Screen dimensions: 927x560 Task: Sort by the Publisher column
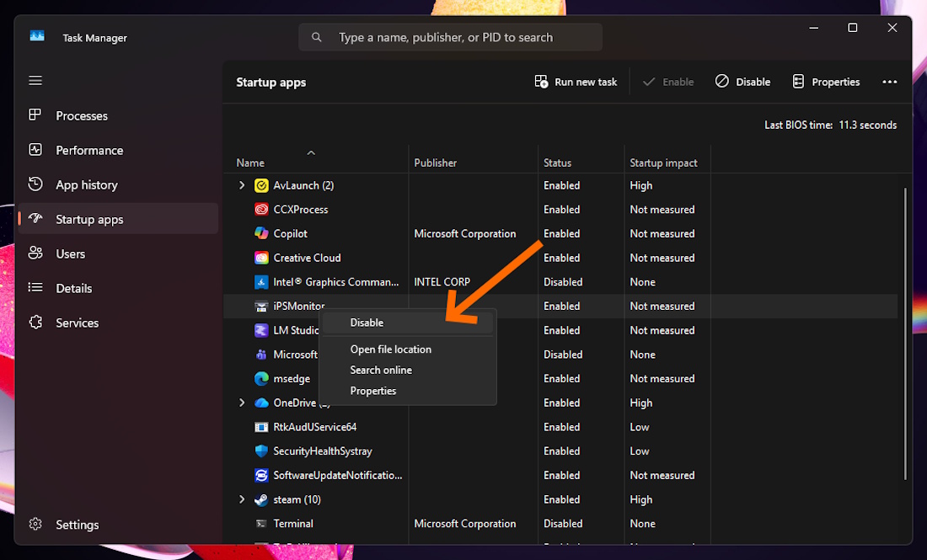point(436,163)
